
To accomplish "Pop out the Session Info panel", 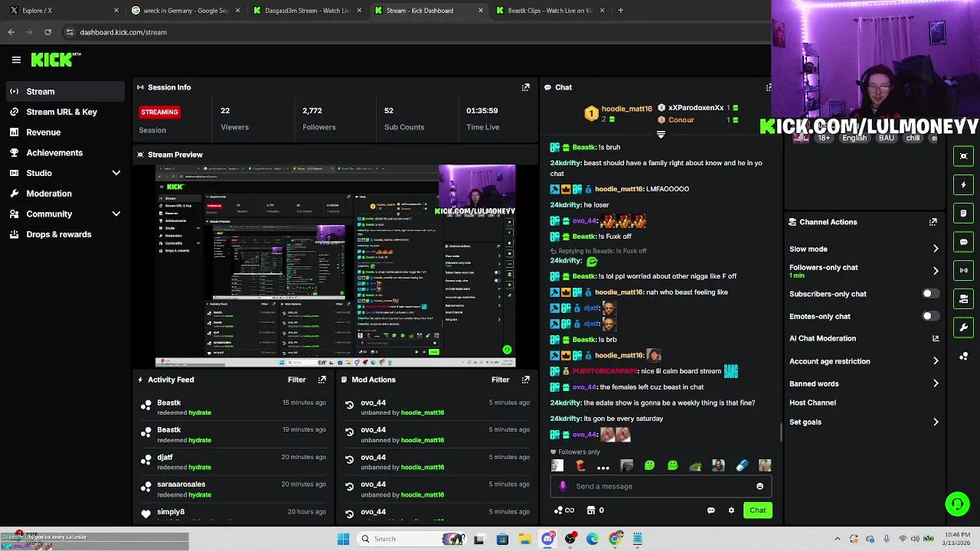I will pyautogui.click(x=525, y=87).
